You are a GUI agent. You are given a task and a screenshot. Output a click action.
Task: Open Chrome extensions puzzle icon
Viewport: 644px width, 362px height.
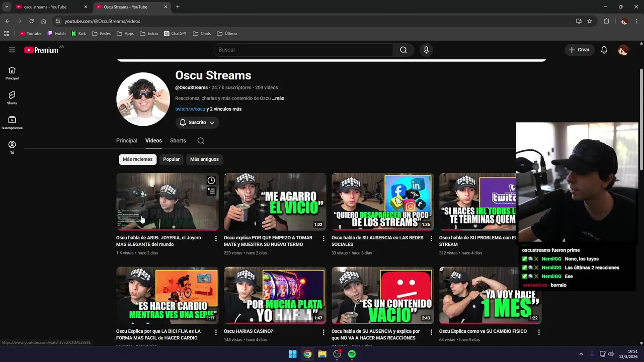coord(606,21)
